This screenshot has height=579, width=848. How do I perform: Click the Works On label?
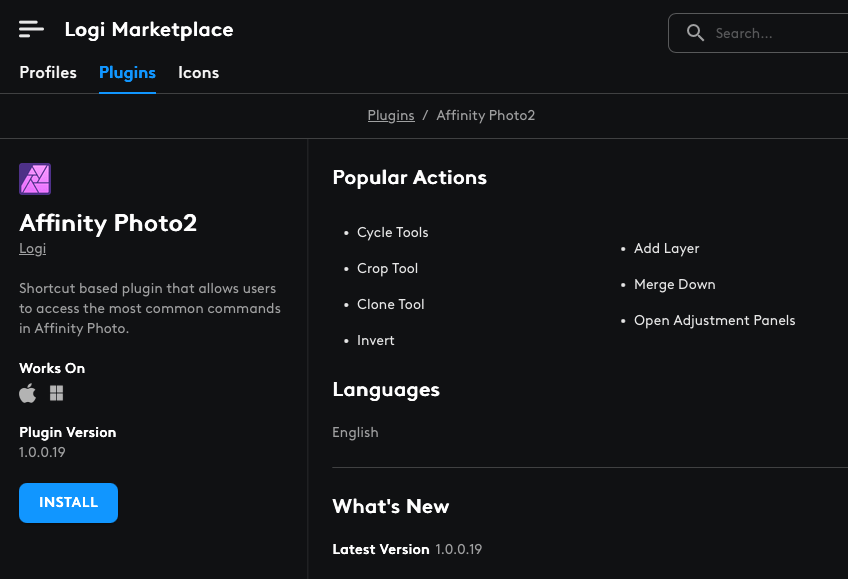pos(52,368)
